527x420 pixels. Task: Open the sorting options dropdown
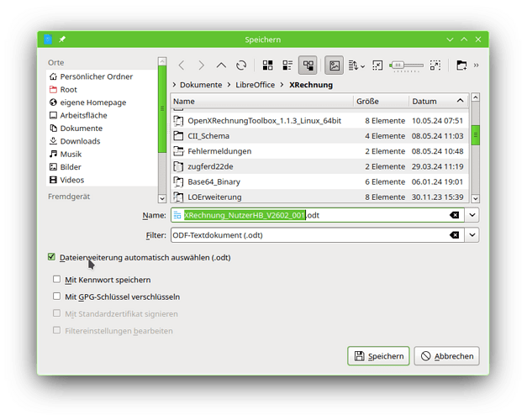pos(356,65)
